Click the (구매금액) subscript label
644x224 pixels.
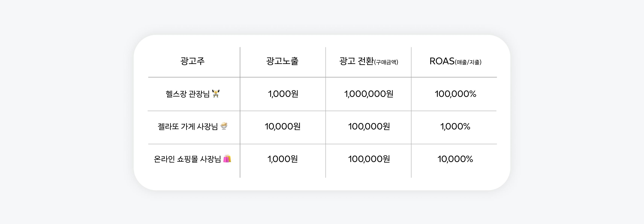click(x=386, y=62)
